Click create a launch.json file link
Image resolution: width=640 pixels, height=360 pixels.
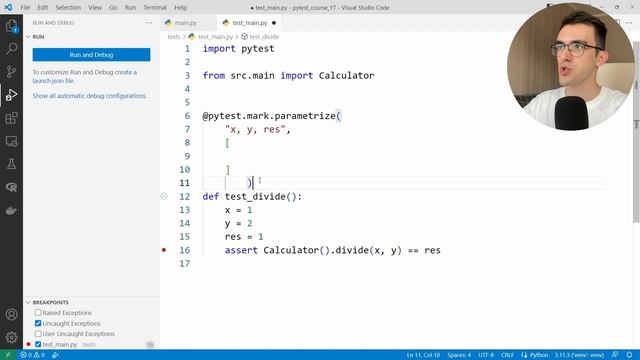point(85,76)
